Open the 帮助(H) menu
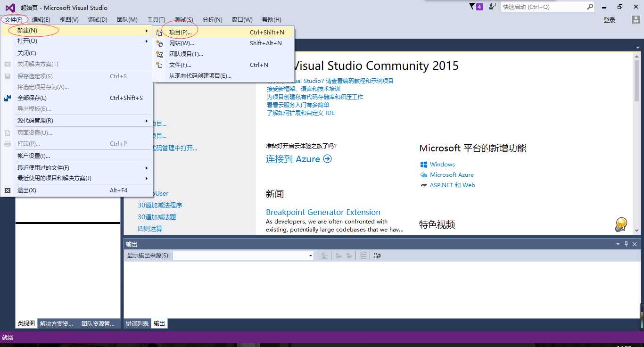 pos(271,19)
